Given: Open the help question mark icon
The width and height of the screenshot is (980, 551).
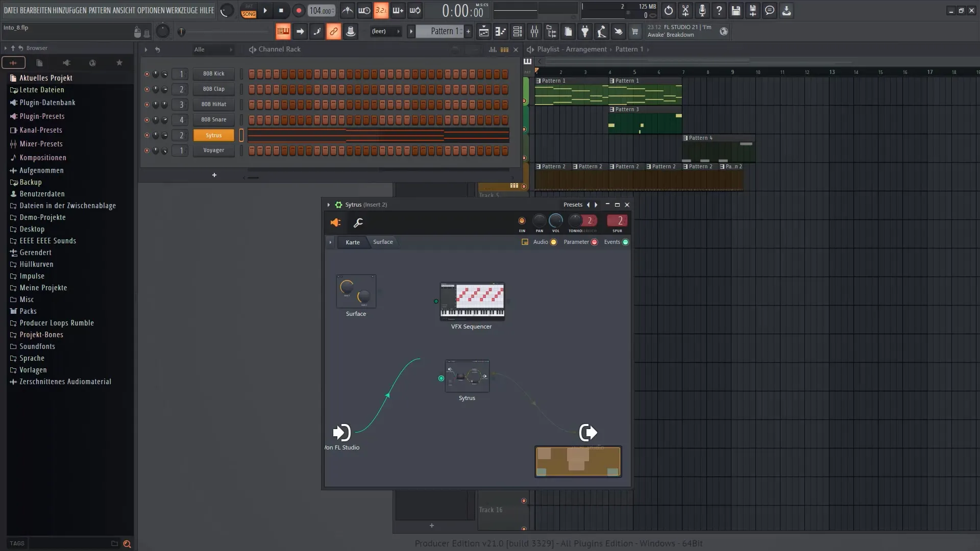Looking at the screenshot, I should pos(719,10).
